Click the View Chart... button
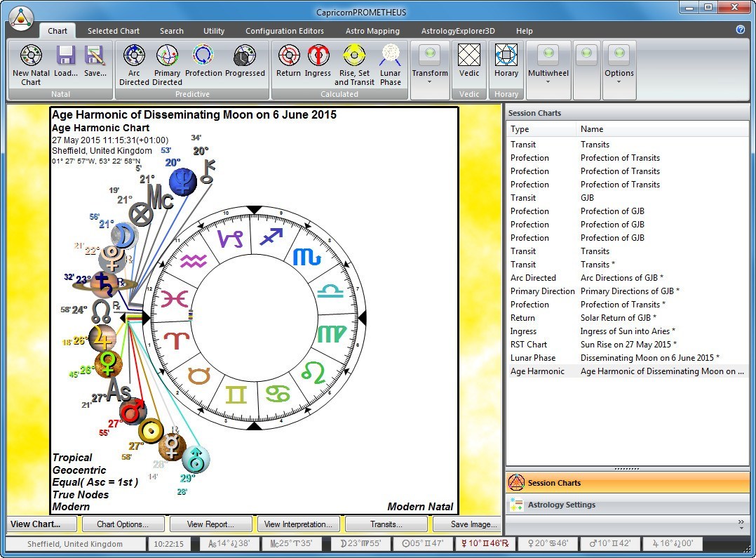The image size is (756, 558). (41, 524)
